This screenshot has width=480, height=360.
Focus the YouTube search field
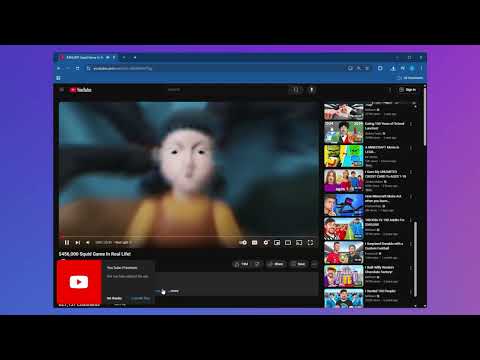(227, 90)
